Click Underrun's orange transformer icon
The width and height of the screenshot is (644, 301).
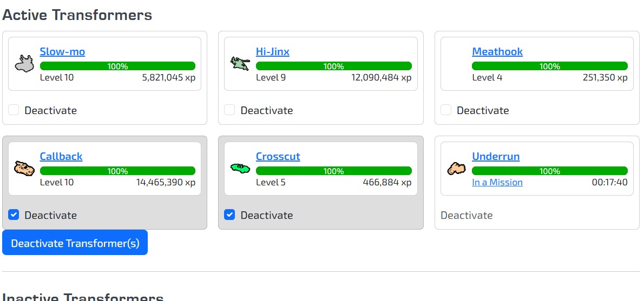pyautogui.click(x=456, y=169)
